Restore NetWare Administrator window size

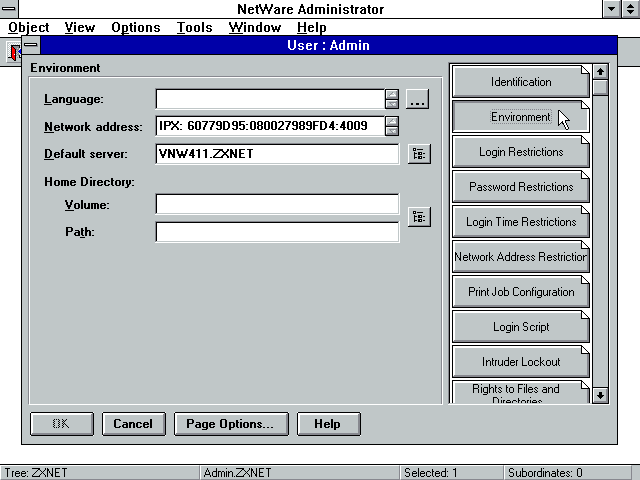630,9
